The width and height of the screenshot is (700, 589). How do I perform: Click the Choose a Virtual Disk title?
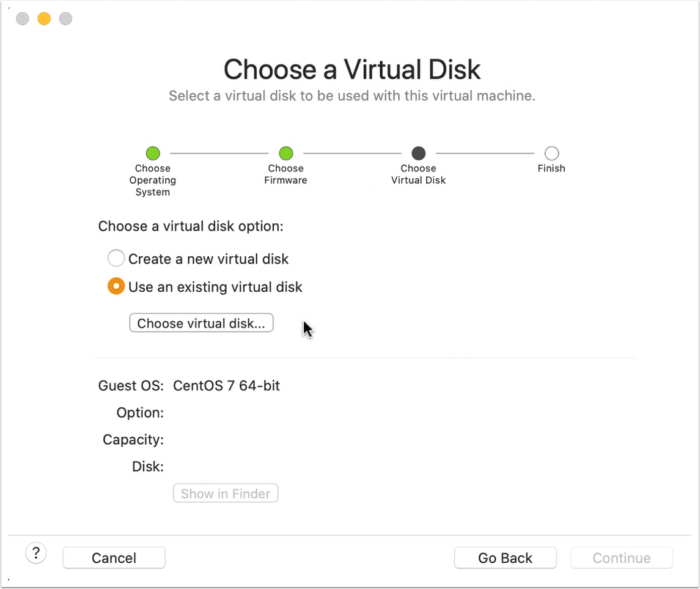353,69
